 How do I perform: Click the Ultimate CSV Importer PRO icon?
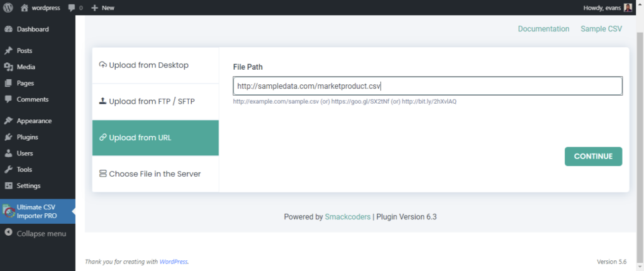coord(9,212)
